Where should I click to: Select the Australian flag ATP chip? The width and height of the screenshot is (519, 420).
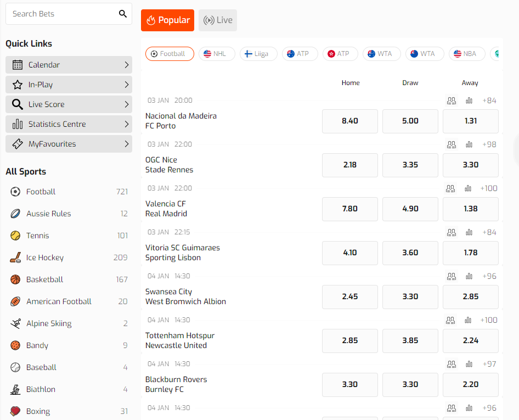coord(300,54)
